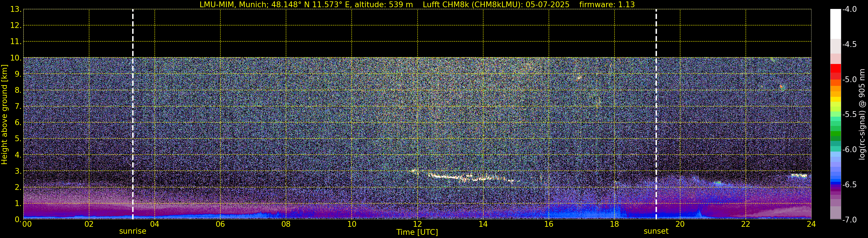Click the x-axis tick label '24'
Image resolution: width=868 pixels, height=238 pixels.
tap(811, 224)
